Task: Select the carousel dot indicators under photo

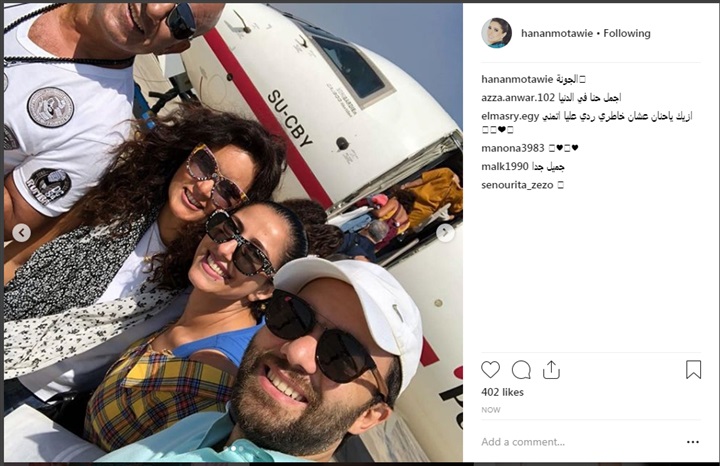Action: [233, 449]
